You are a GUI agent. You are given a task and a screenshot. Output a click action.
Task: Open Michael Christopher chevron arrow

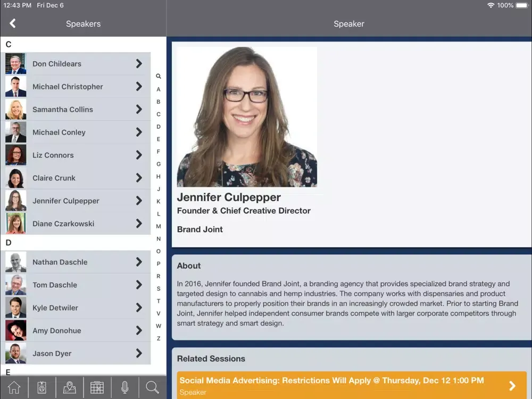pyautogui.click(x=139, y=86)
